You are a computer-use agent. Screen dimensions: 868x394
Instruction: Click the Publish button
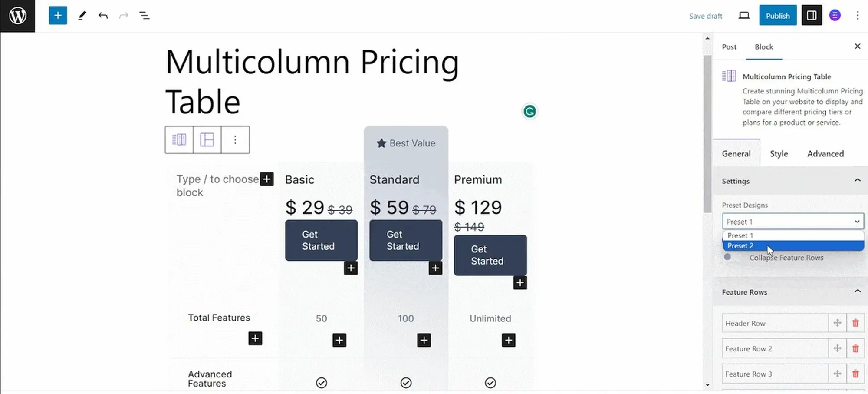[777, 16]
